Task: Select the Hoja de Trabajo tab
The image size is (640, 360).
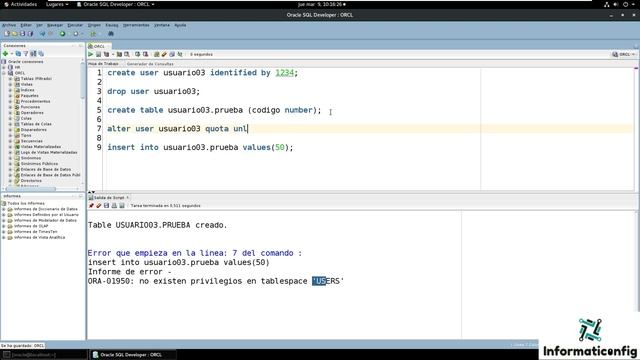Action: tap(103, 64)
